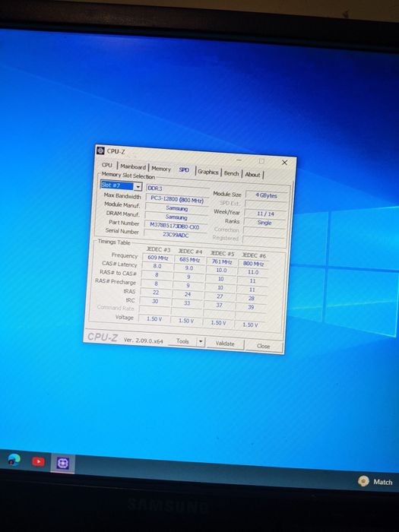
Task: Click the Ver. 2.09.0.x64 version text
Action: coord(143,340)
